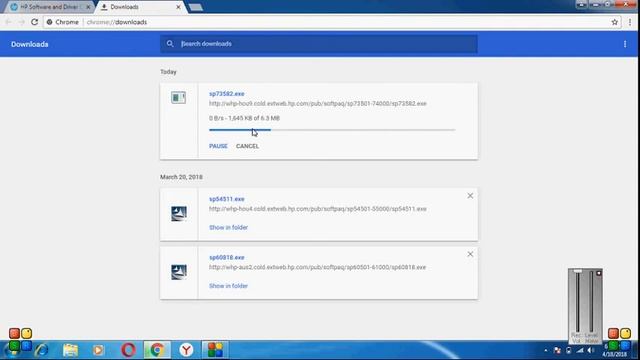Focus the Search downloads field
This screenshot has height=360, width=640.
318,44
